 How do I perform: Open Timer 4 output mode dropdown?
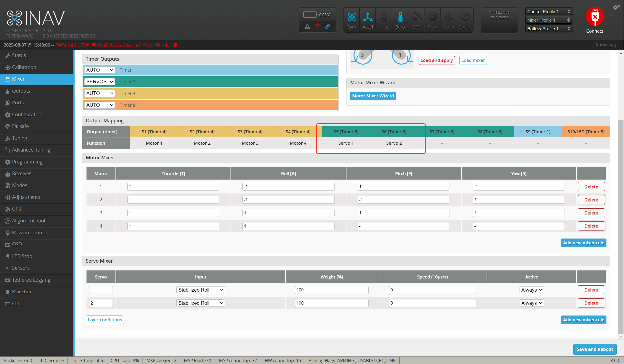point(100,93)
